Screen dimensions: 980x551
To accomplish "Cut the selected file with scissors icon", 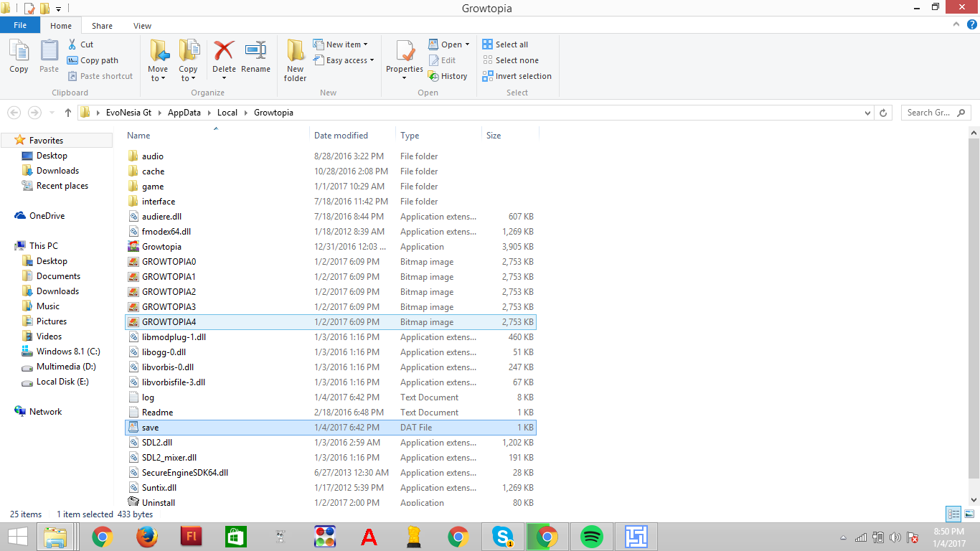I will [80, 44].
